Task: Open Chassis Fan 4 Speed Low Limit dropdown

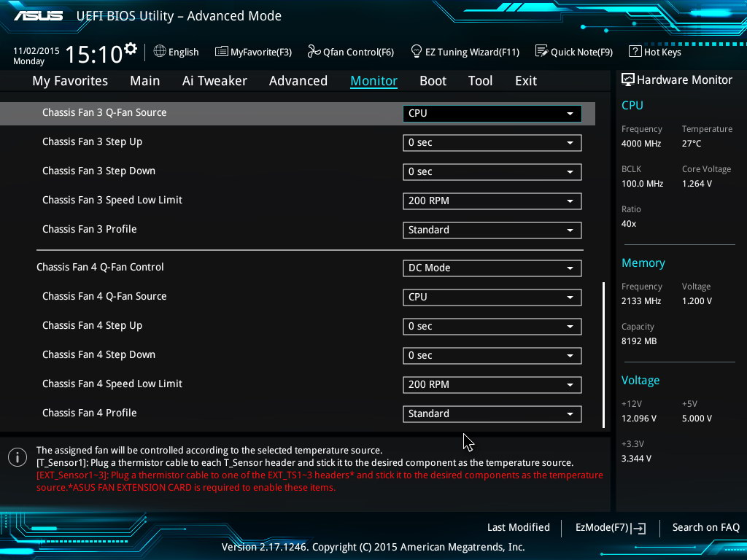Action: pyautogui.click(x=492, y=384)
